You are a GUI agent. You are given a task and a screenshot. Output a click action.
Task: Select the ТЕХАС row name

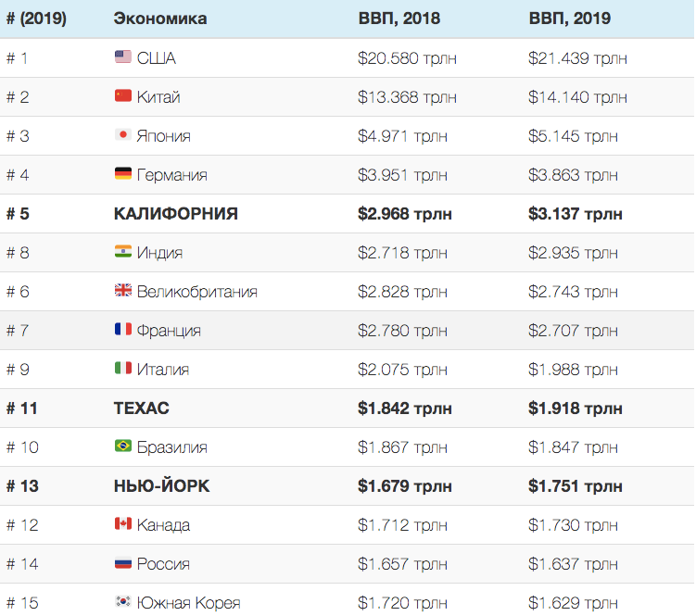tap(142, 409)
